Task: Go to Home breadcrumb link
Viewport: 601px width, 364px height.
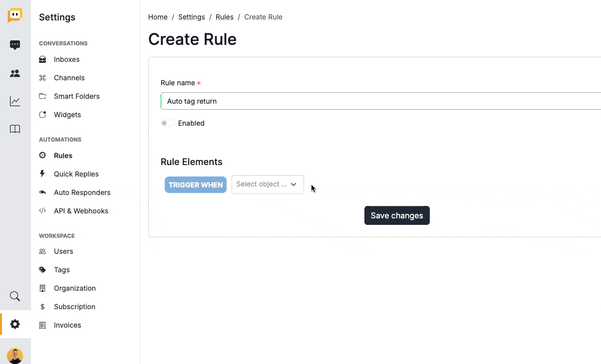Action: click(158, 17)
